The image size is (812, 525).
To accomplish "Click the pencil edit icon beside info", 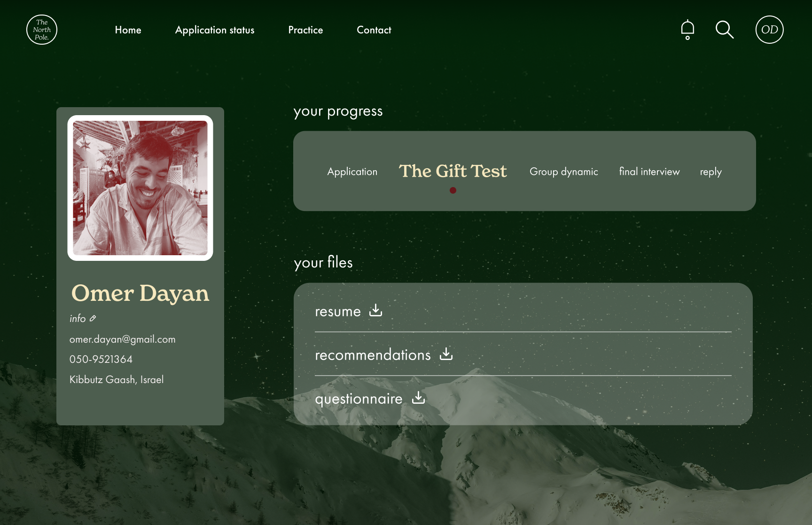I will tap(93, 318).
